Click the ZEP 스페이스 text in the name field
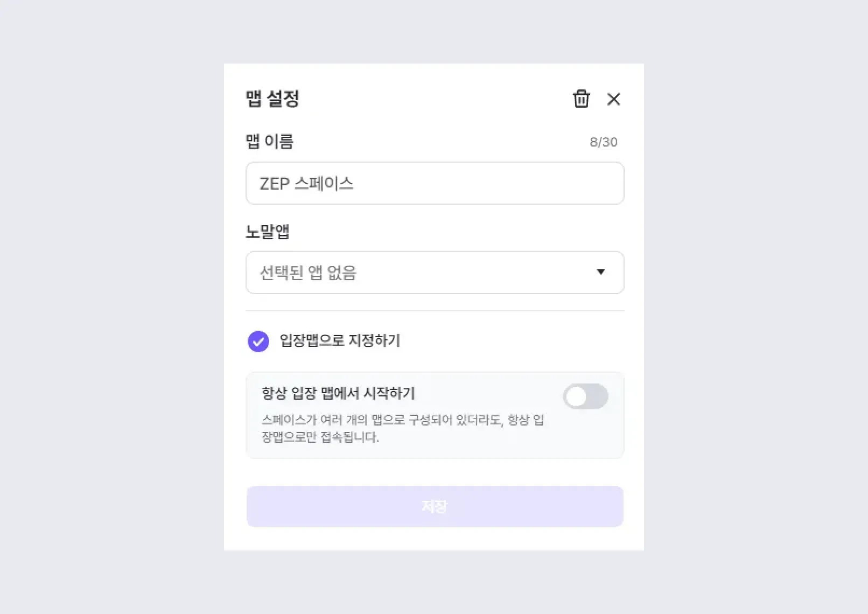 (x=306, y=184)
